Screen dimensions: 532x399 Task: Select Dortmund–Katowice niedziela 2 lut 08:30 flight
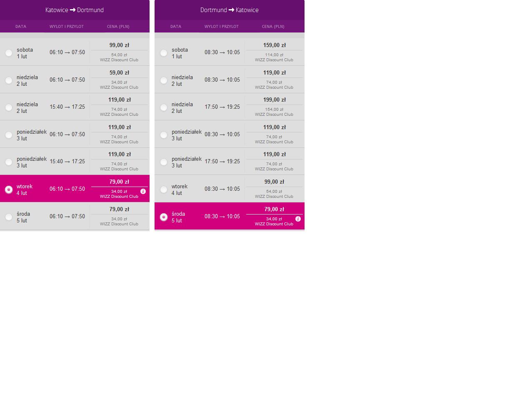pyautogui.click(x=164, y=80)
